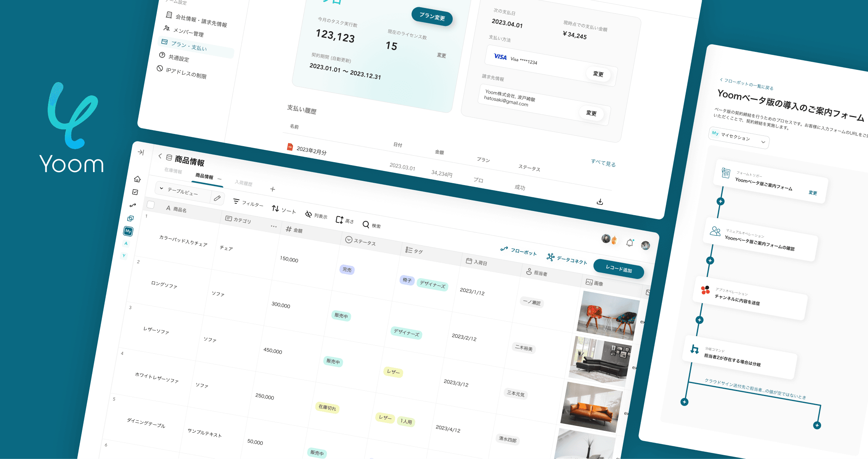Click the 完売 status tag

(347, 270)
